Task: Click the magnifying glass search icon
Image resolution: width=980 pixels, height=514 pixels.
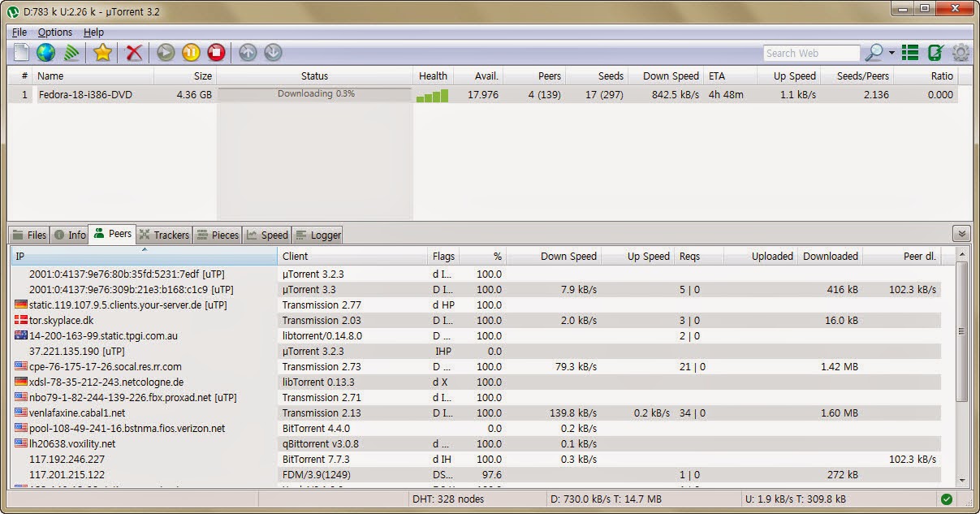Action: coord(873,53)
